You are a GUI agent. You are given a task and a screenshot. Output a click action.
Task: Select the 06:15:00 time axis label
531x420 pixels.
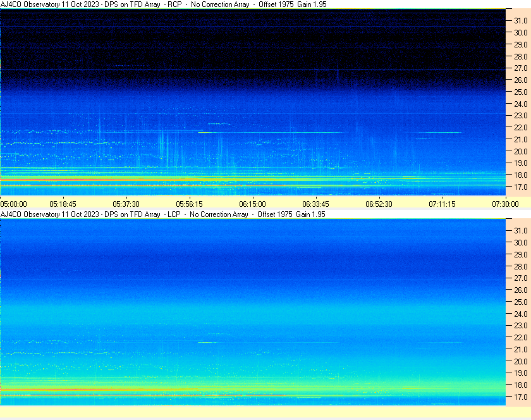tap(253, 204)
